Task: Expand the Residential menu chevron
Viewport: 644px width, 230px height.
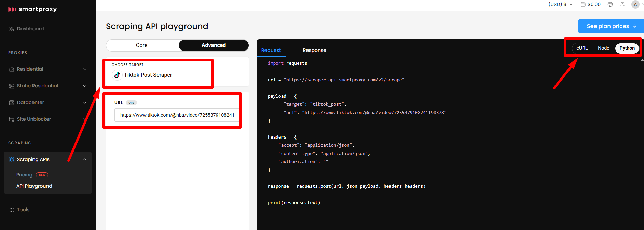Action: 85,69
